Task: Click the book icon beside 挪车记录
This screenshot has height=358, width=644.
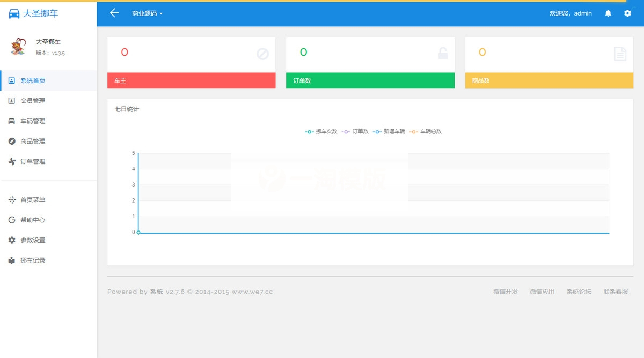Action: tap(12, 260)
